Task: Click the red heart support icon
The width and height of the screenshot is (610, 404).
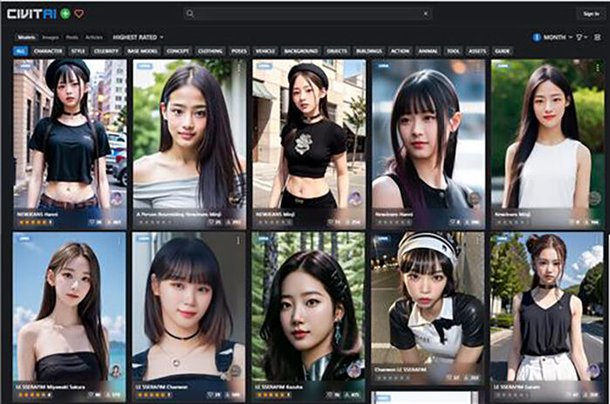Action: pos(79,14)
